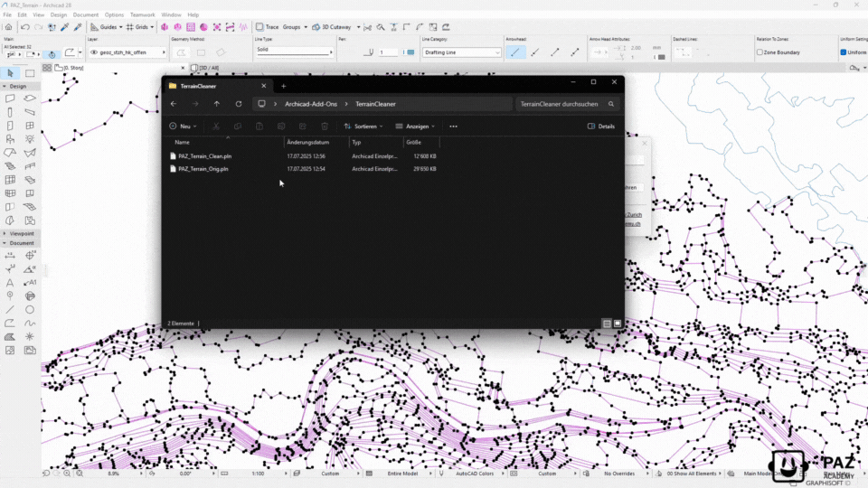Viewport: 868px width, 488px height.
Task: Select the Lamp tool
Action: pyautogui.click(x=30, y=139)
